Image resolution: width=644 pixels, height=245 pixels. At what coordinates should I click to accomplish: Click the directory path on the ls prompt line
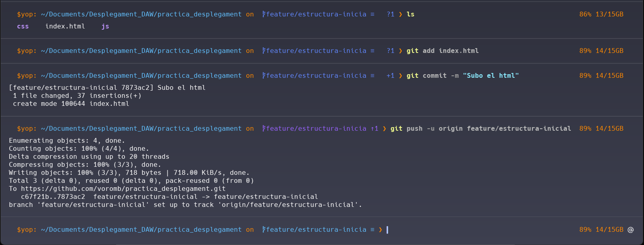click(141, 14)
